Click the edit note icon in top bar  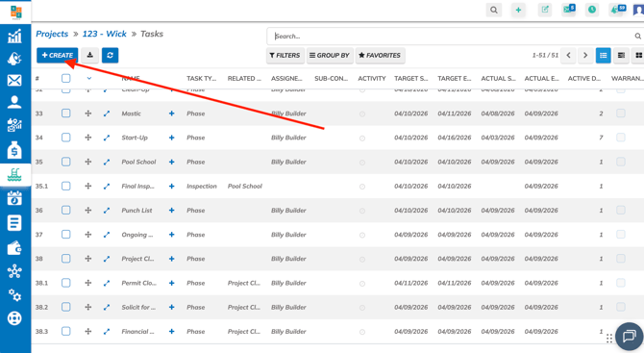click(x=545, y=10)
